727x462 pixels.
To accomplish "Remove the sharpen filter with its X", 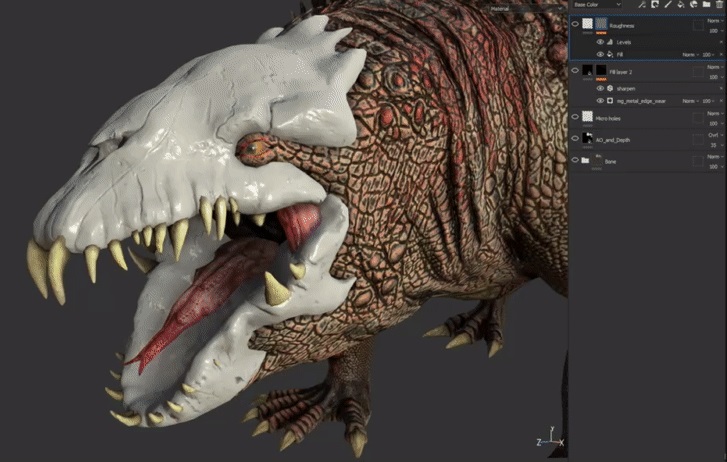I will point(720,88).
